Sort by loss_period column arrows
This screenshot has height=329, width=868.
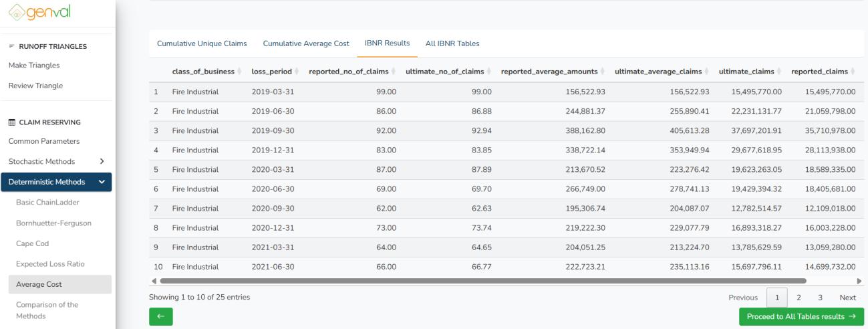click(x=297, y=72)
